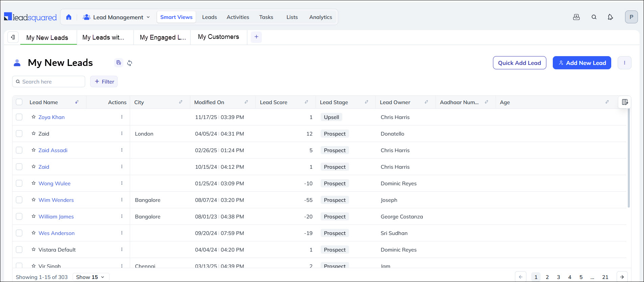The height and width of the screenshot is (282, 644).
Task: Switch to the My Customers tab
Action: pyautogui.click(x=218, y=37)
